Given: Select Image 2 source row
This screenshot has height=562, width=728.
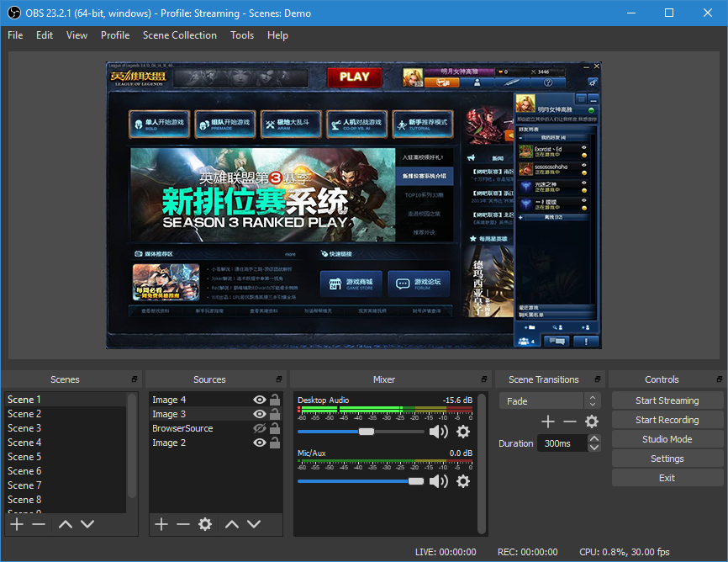Looking at the screenshot, I should pyautogui.click(x=216, y=443).
